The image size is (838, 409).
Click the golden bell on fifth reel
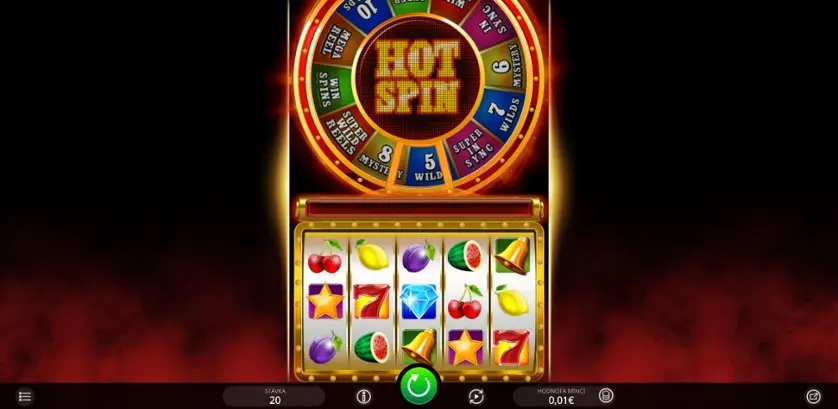(x=512, y=257)
